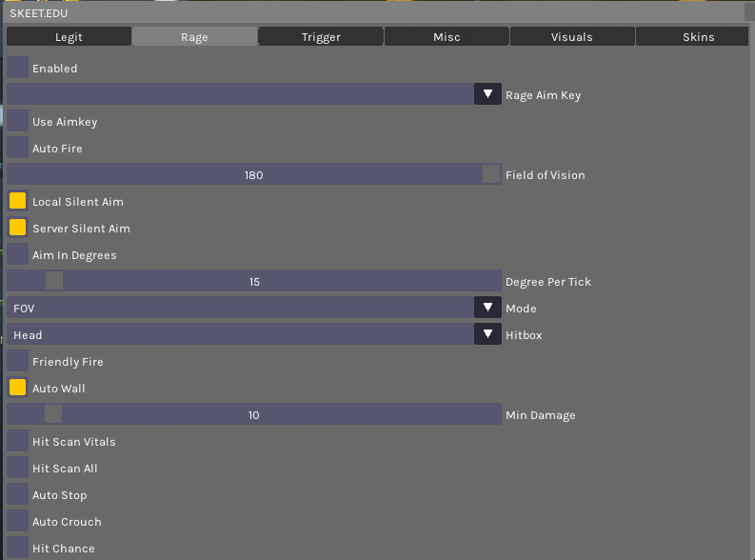755x560 pixels.
Task: Disable Local Silent Aim
Action: 17,202
